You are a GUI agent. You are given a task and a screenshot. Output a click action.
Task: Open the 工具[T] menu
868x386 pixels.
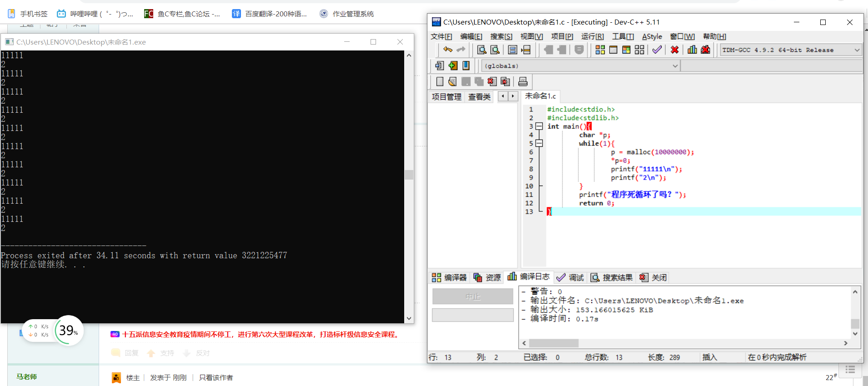pyautogui.click(x=623, y=36)
